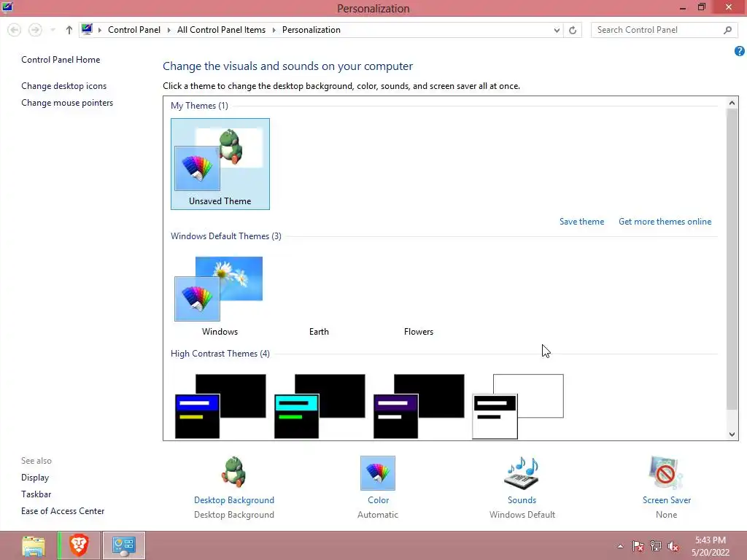Click the Sounds link text
This screenshot has height=560, width=747.
click(x=522, y=500)
